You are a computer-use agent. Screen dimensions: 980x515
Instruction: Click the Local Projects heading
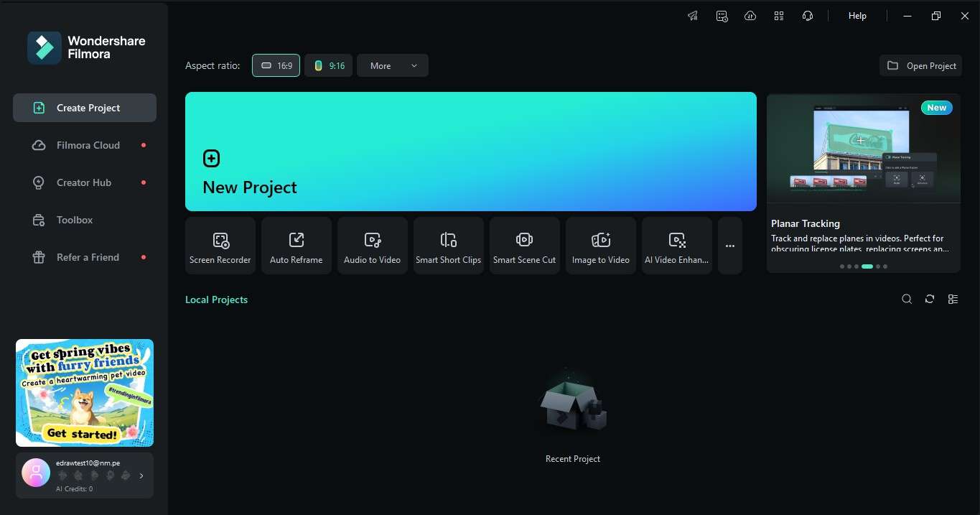click(216, 300)
